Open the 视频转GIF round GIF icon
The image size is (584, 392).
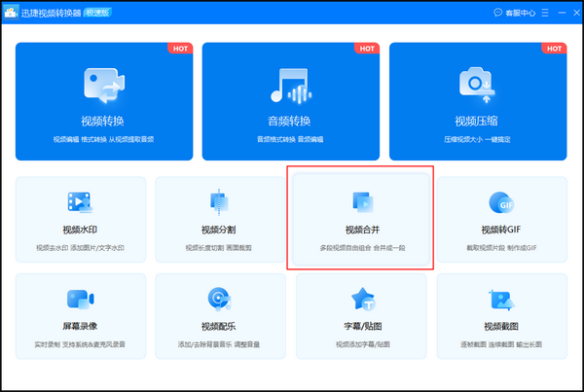[x=501, y=202]
